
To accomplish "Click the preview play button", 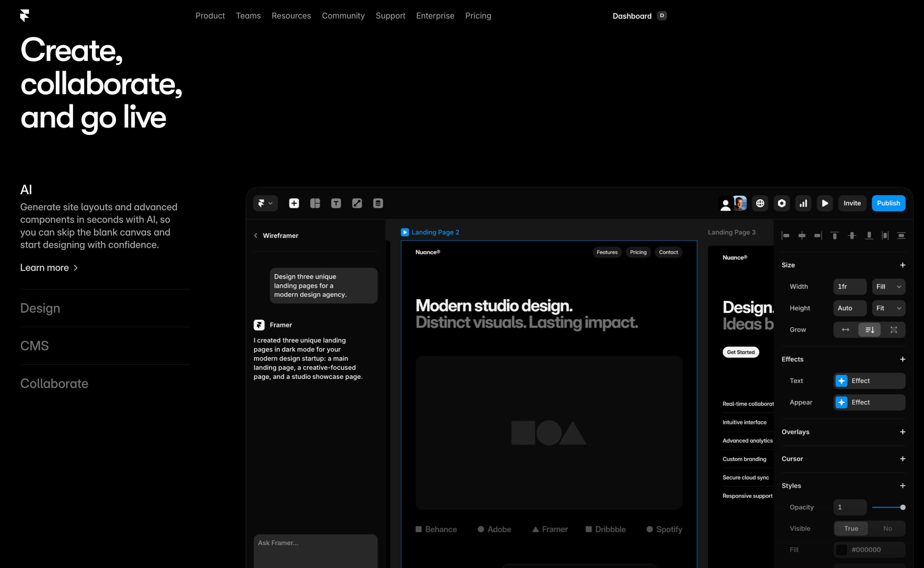I will [825, 203].
